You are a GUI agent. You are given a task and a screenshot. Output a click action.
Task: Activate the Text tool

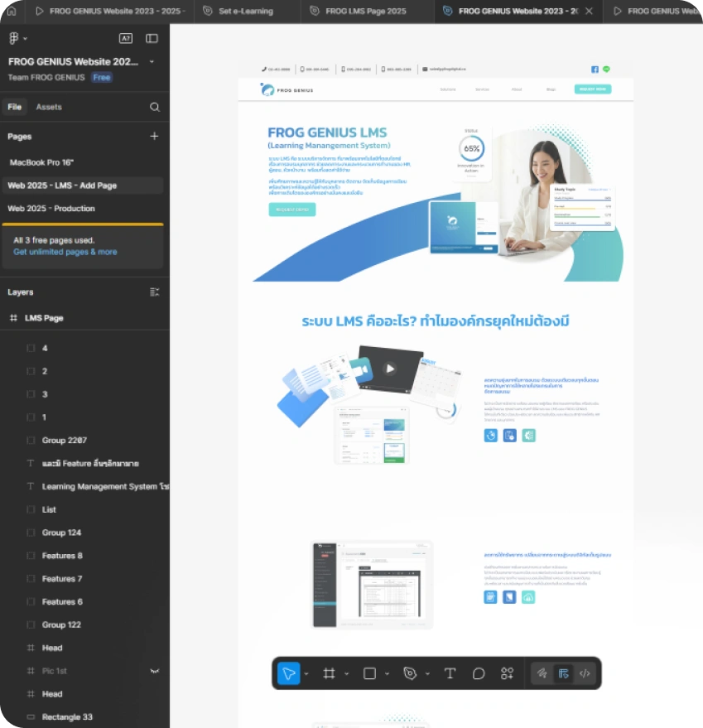pyautogui.click(x=450, y=673)
